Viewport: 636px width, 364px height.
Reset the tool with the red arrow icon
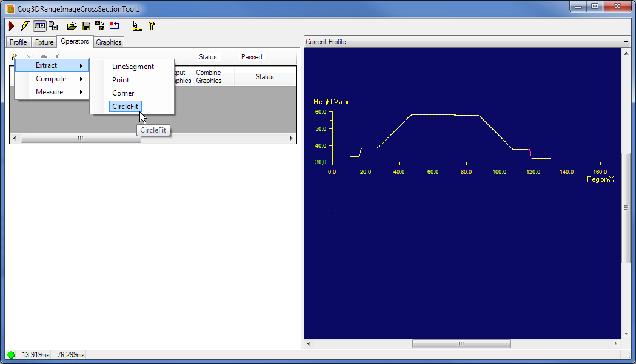(115, 25)
